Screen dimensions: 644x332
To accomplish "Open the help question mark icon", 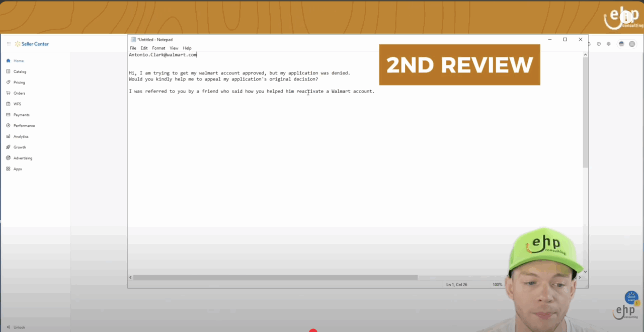I will (599, 44).
